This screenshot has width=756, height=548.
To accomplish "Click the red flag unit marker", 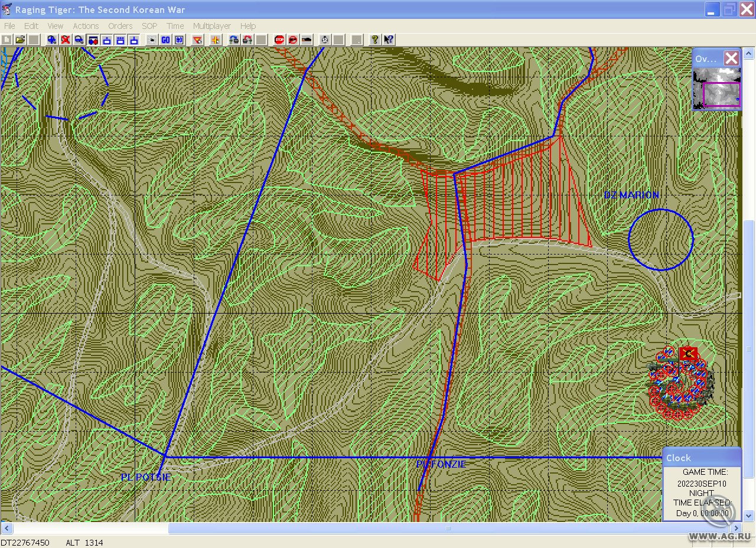I will click(x=689, y=354).
